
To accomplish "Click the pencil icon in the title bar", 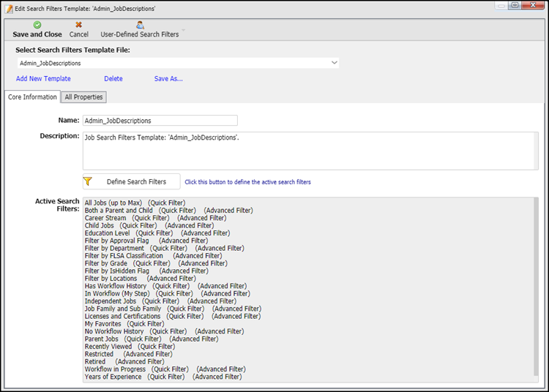I will pyautogui.click(x=9, y=7).
